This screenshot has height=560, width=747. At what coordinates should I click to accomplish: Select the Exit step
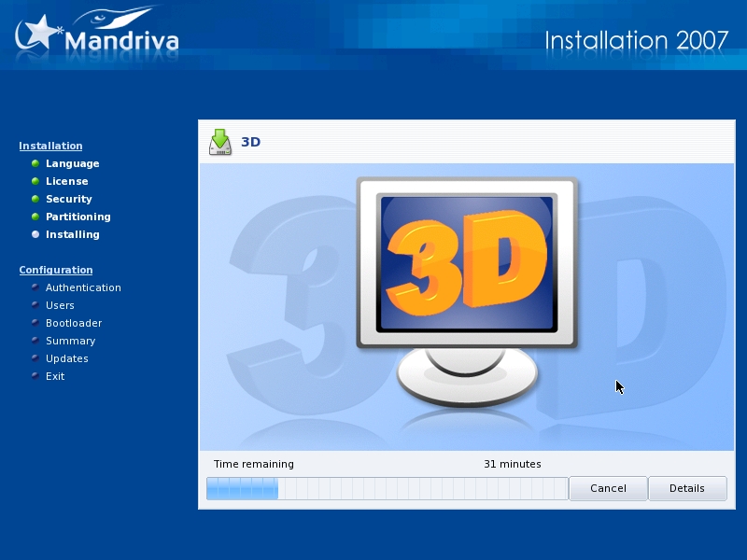[x=55, y=376]
